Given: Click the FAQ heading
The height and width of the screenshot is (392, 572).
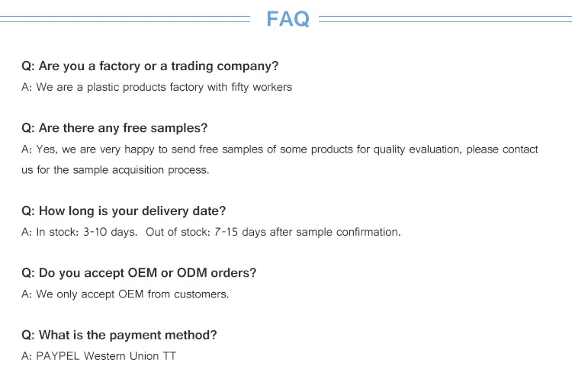Looking at the screenshot, I should pos(288,18).
